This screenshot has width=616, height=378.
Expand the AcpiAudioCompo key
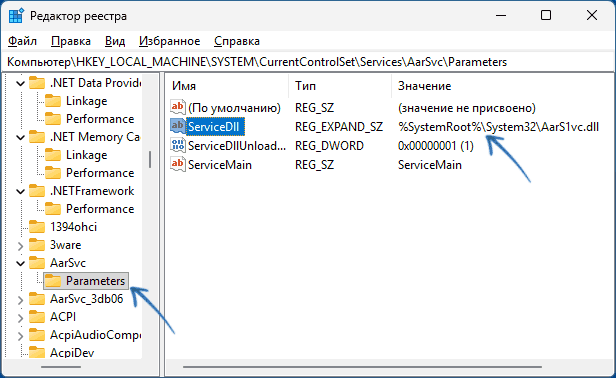click(20, 336)
